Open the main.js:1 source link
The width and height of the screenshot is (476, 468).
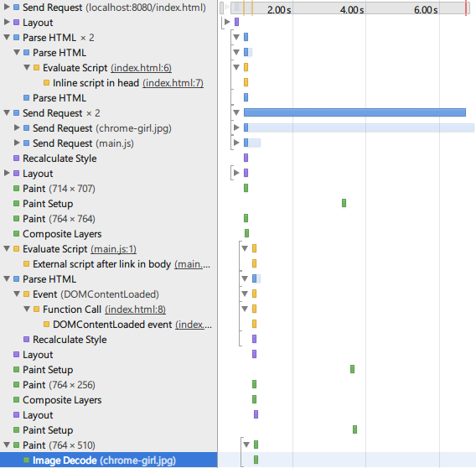[x=113, y=249]
